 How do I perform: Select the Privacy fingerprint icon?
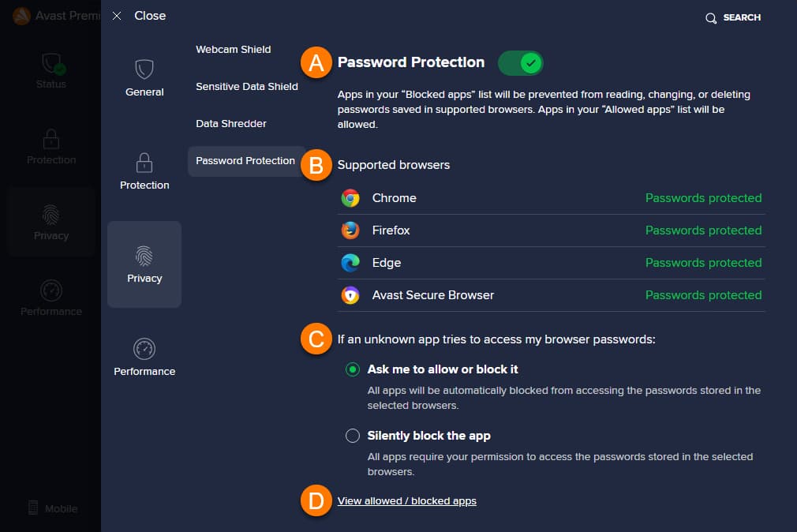(x=144, y=256)
